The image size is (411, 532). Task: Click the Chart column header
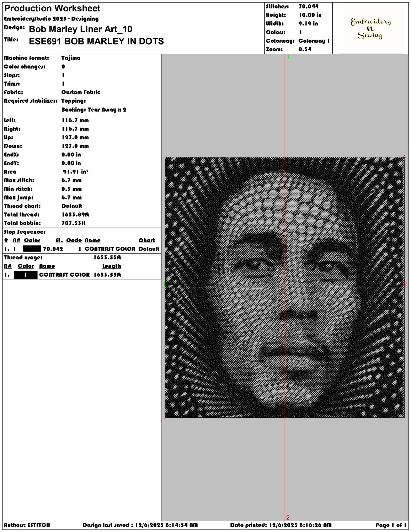point(147,240)
